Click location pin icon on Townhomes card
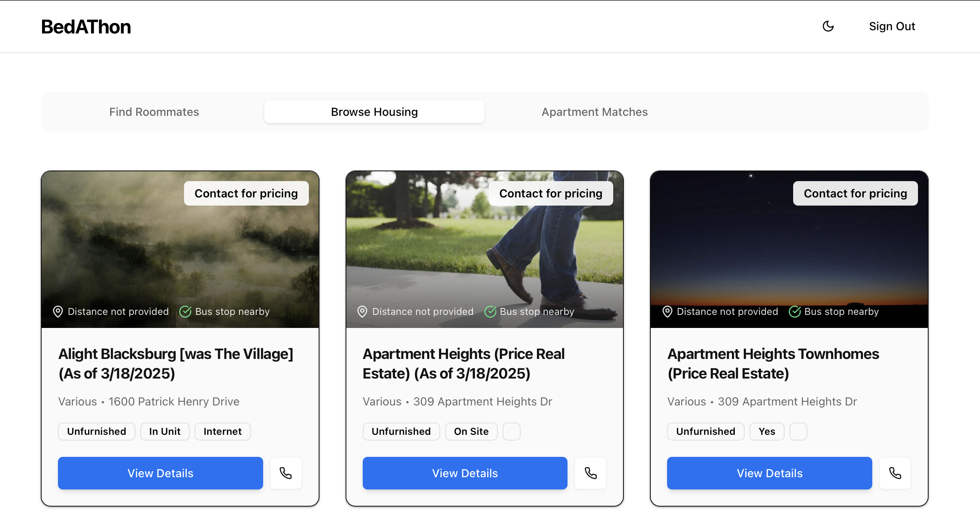980x527 pixels. click(x=667, y=312)
